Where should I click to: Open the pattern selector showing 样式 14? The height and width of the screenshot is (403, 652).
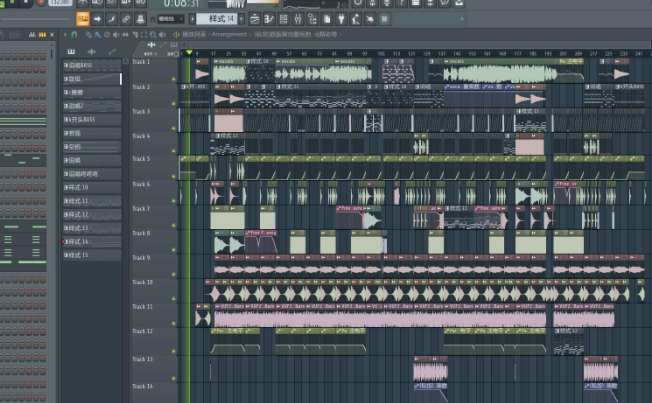(217, 19)
